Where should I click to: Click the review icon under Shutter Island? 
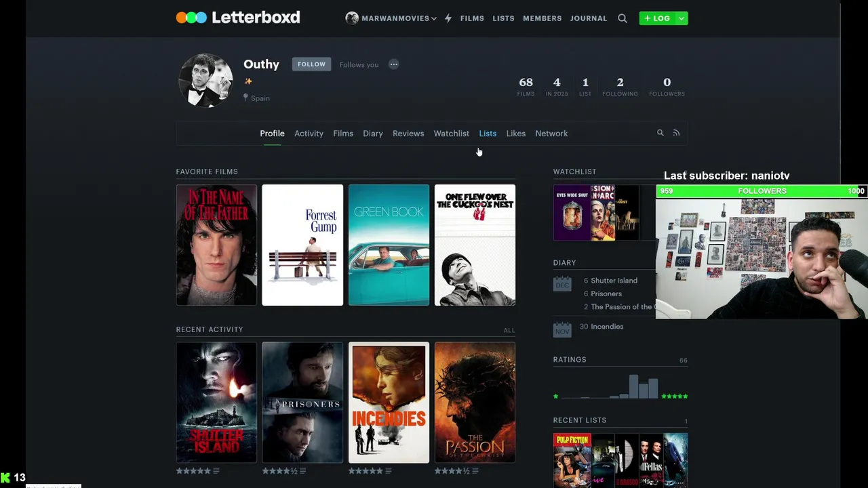click(x=216, y=471)
